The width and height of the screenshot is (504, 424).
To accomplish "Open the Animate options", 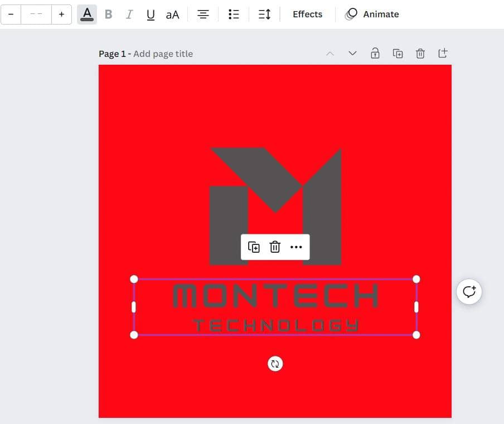I will tap(372, 15).
